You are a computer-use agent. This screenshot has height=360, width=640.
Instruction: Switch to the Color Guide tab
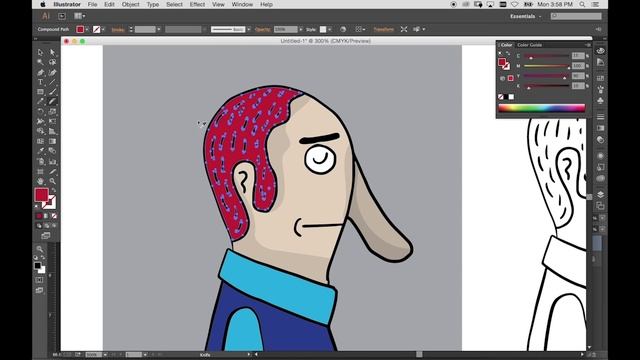click(529, 45)
